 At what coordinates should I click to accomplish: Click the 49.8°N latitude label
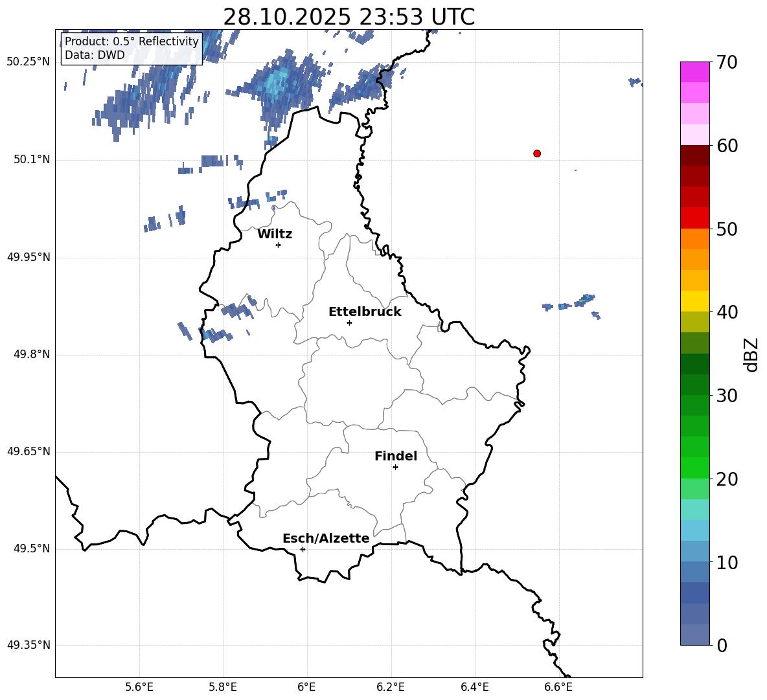pos(31,354)
